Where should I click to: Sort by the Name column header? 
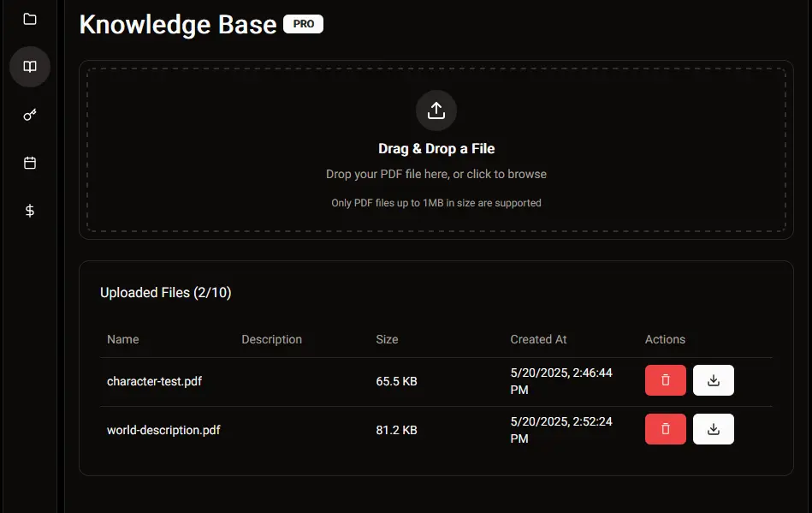(x=122, y=339)
